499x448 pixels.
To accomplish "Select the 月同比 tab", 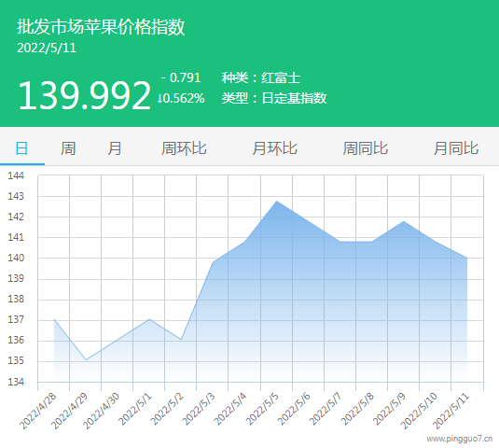I will click(456, 148).
